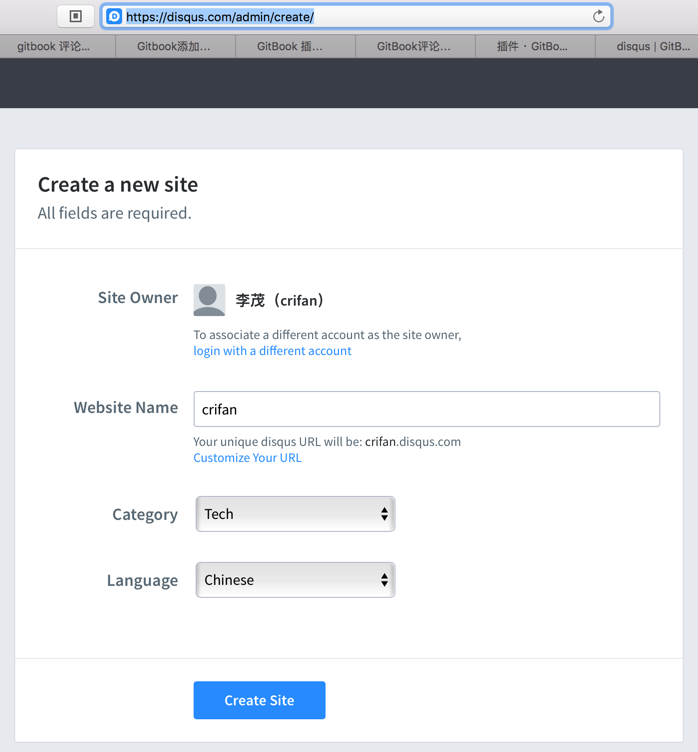Click the sidebar toggle icon in toolbar
This screenshot has height=752, width=698.
[x=75, y=16]
